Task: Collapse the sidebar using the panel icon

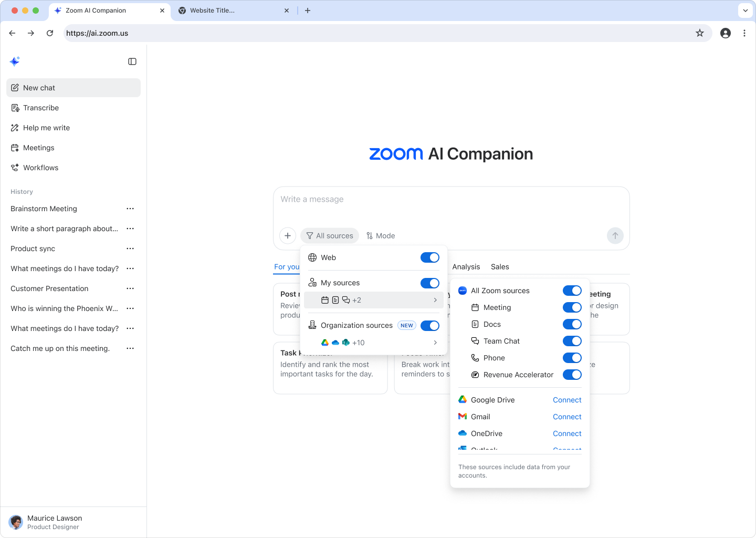Action: pos(132,61)
